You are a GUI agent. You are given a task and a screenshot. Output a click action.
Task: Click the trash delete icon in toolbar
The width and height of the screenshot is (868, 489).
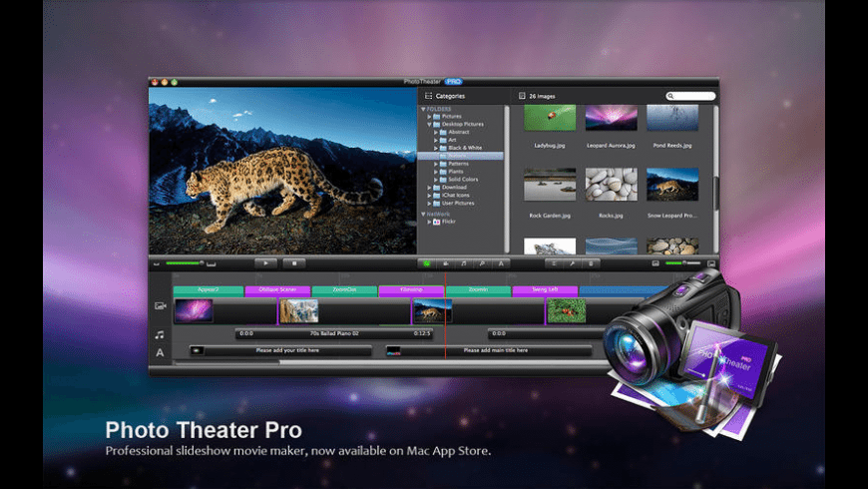(591, 263)
